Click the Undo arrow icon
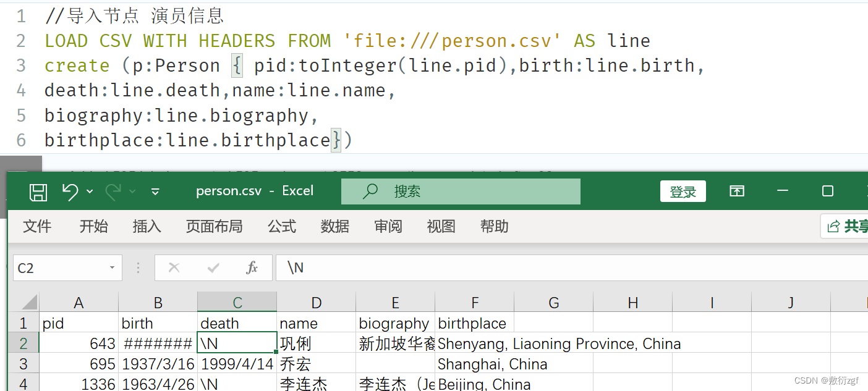Image resolution: width=868 pixels, height=391 pixels. point(70,192)
